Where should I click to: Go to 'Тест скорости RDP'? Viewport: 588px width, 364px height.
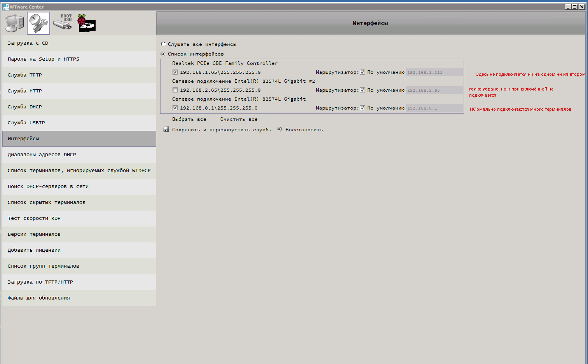[x=34, y=218]
